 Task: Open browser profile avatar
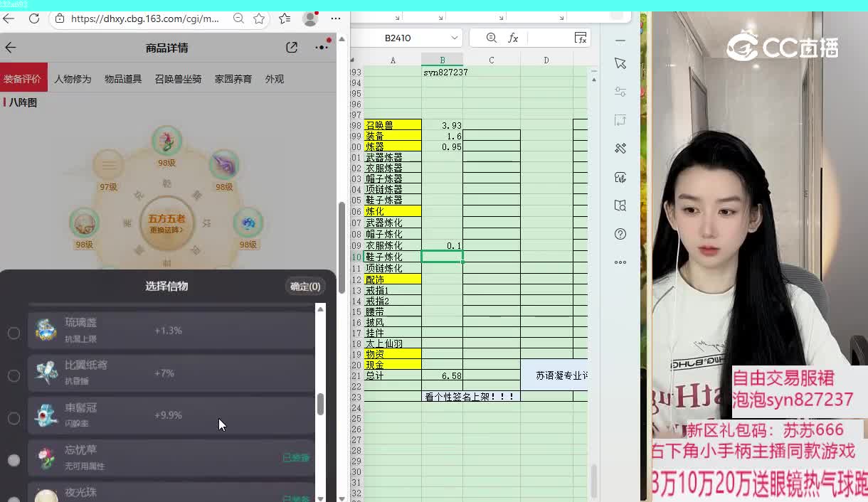point(310,19)
